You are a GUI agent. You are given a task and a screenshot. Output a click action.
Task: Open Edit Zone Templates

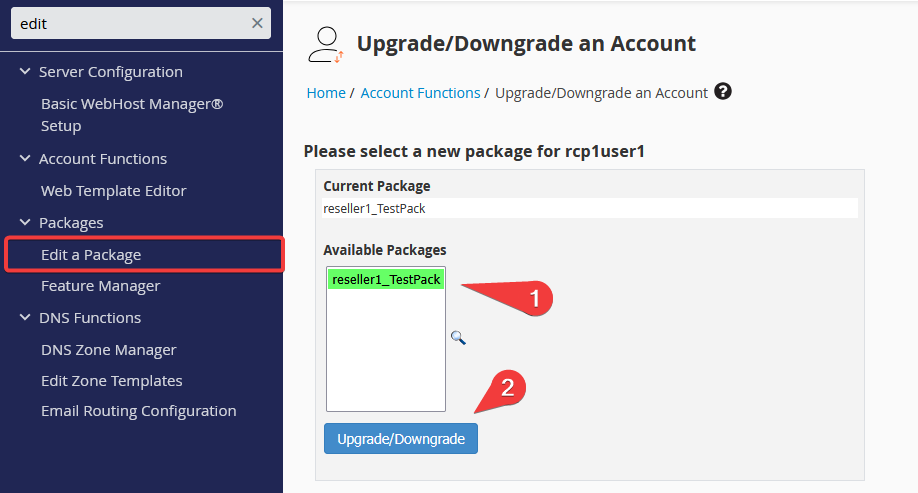click(x=111, y=381)
